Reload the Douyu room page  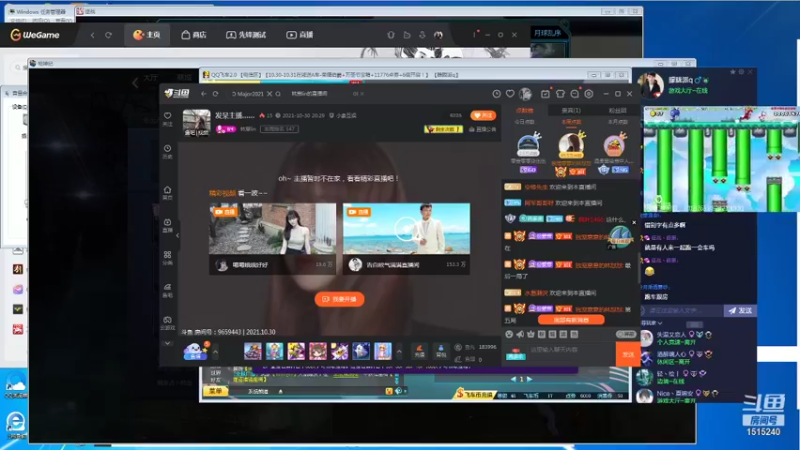click(216, 94)
